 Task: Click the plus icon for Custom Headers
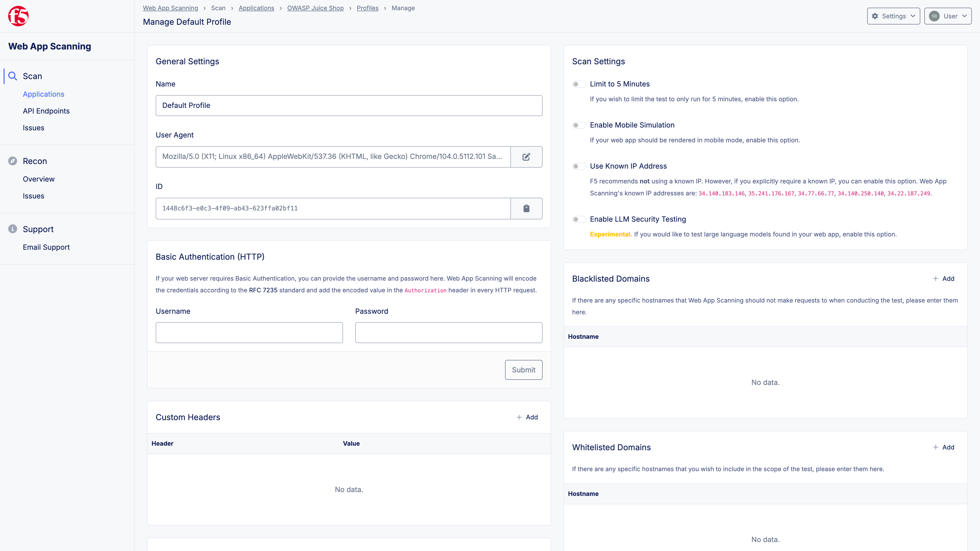(519, 417)
